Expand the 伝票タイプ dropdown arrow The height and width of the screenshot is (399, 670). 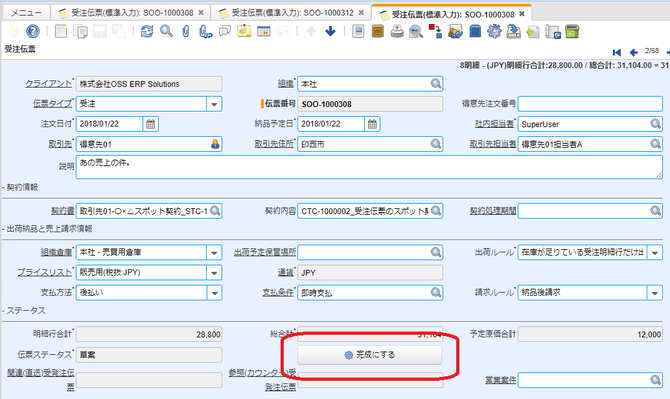point(214,104)
